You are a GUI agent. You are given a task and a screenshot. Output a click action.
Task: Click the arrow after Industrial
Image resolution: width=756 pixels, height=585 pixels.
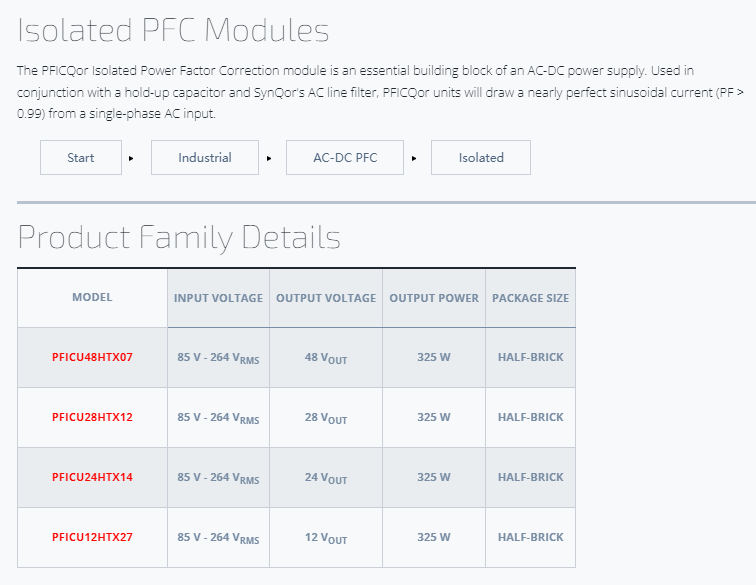tap(269, 158)
